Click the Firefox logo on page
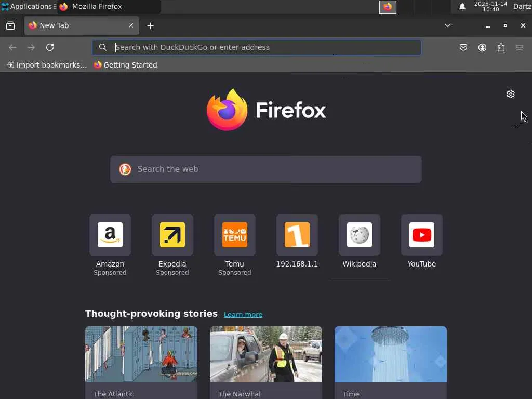The height and width of the screenshot is (399, 532). (x=266, y=110)
